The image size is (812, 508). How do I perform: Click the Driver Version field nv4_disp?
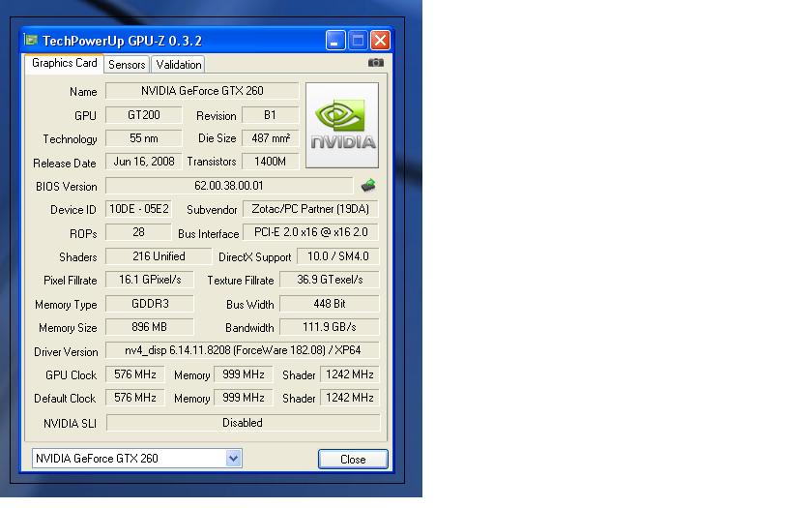point(243,350)
